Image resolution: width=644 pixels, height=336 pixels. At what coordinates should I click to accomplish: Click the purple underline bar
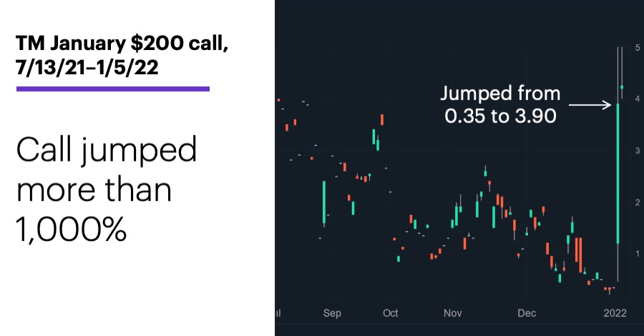113,89
